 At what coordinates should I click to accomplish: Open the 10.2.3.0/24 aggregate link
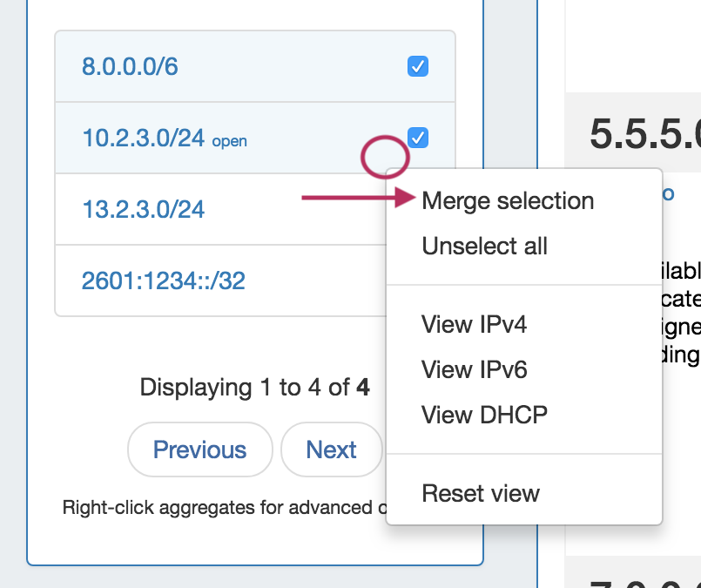[144, 138]
